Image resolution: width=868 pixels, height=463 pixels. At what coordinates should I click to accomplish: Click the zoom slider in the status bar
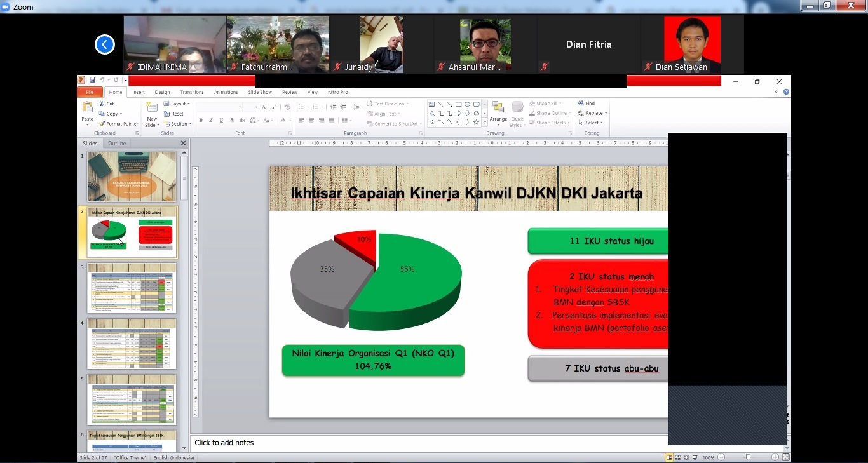(748, 457)
